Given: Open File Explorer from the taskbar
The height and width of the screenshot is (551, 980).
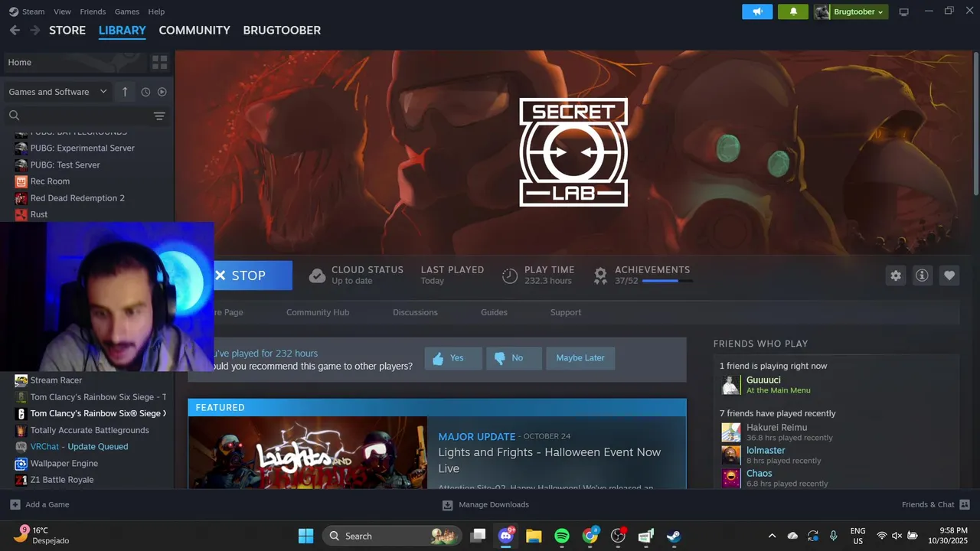Looking at the screenshot, I should (x=534, y=536).
